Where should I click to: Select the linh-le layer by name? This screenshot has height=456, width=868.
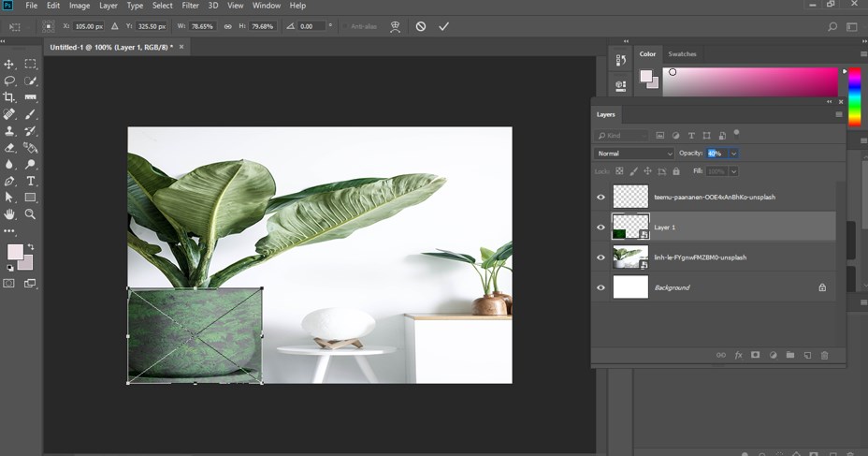coord(700,257)
